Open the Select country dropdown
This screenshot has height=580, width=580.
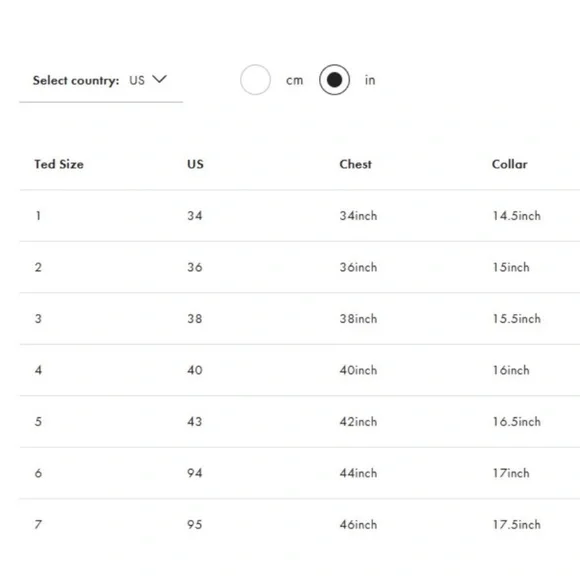pos(101,80)
